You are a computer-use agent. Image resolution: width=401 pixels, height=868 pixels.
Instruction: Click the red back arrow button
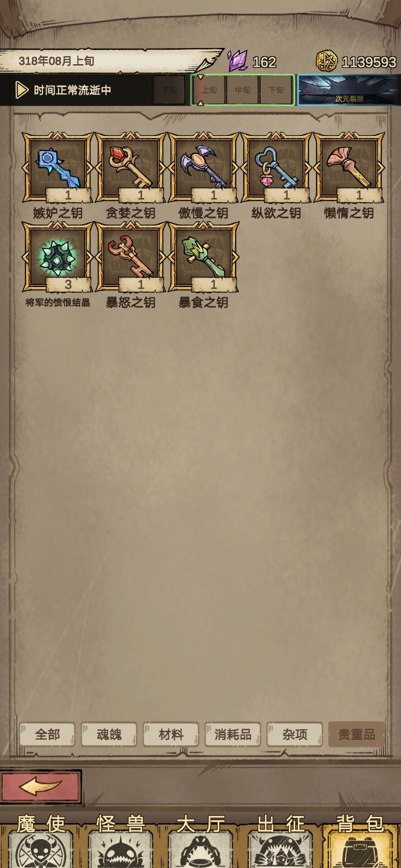41,787
